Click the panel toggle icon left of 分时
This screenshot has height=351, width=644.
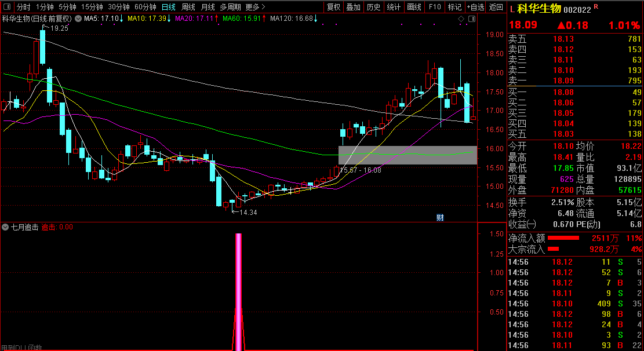6,8
